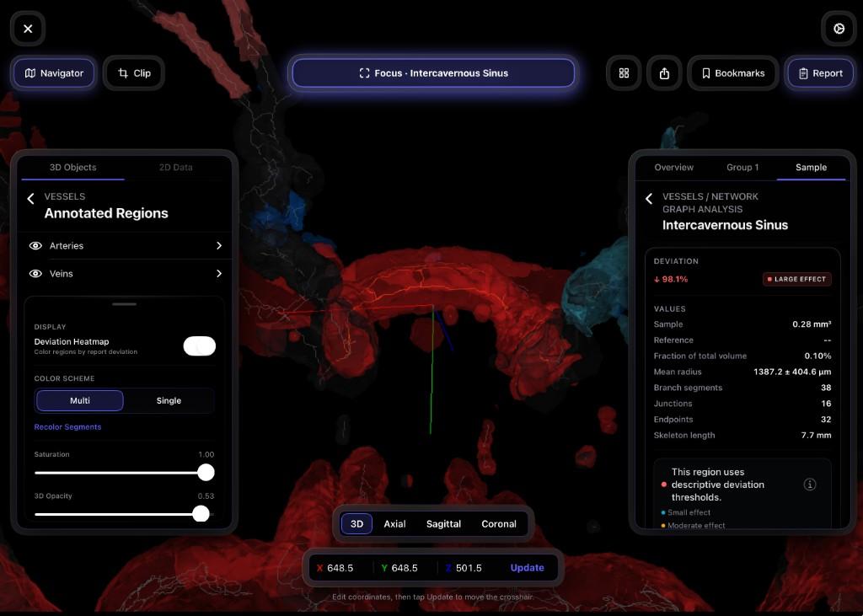This screenshot has height=616, width=863.
Task: Click the Z coordinate field 501.5
Action: pos(469,568)
